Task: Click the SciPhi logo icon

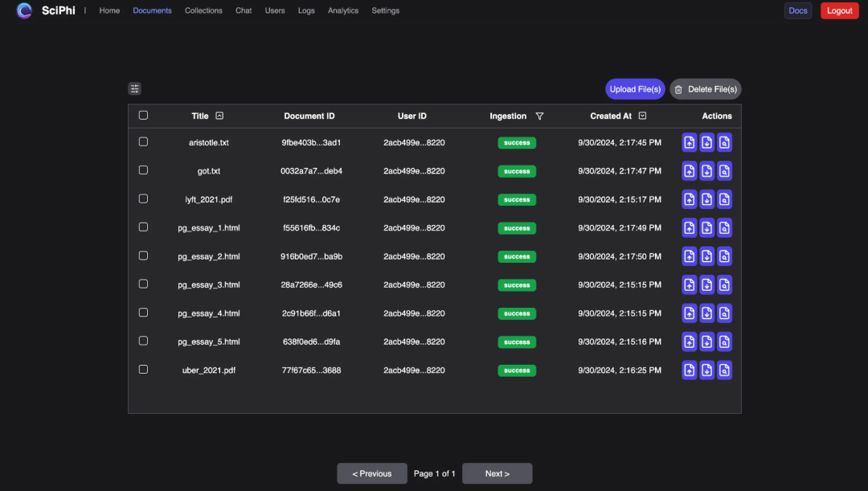Action: (24, 10)
